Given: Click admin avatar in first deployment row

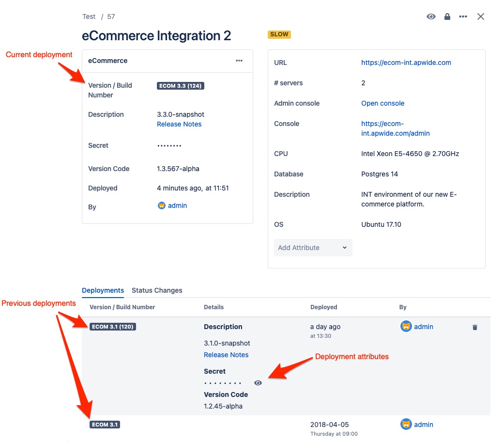Looking at the screenshot, I should pos(406,327).
